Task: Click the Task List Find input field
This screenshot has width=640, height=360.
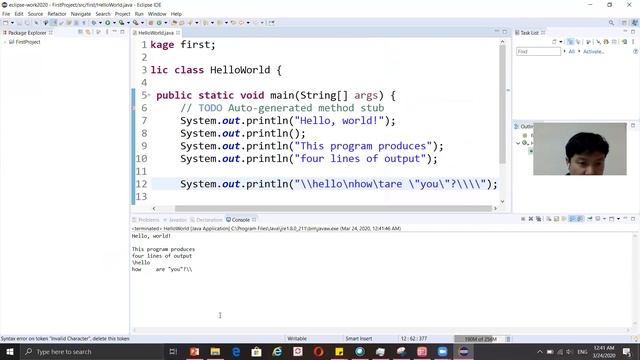Action: [x=538, y=51]
